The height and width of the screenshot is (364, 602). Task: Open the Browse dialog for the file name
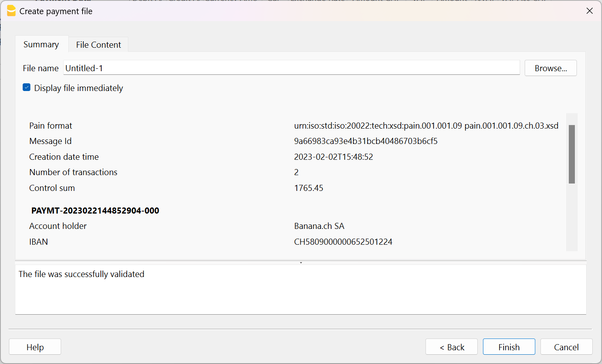click(550, 68)
